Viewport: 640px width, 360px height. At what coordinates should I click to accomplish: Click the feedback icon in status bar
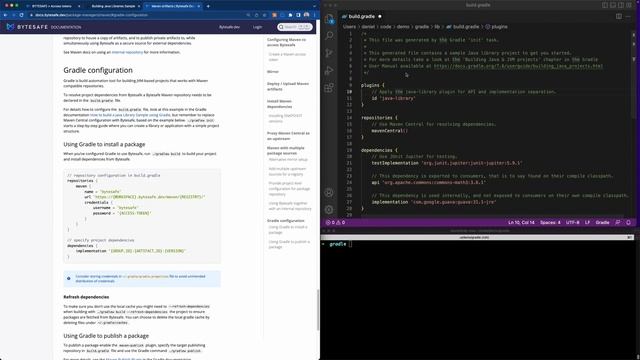pyautogui.click(x=618, y=222)
